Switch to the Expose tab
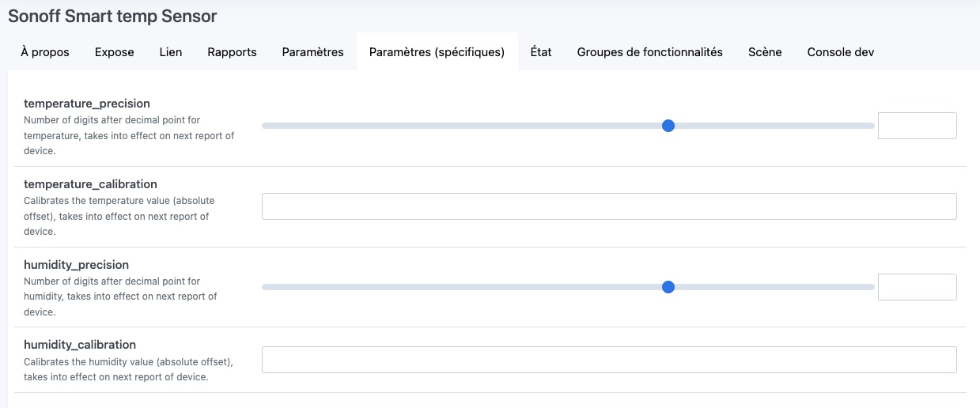This screenshot has height=408, width=980. tap(115, 52)
